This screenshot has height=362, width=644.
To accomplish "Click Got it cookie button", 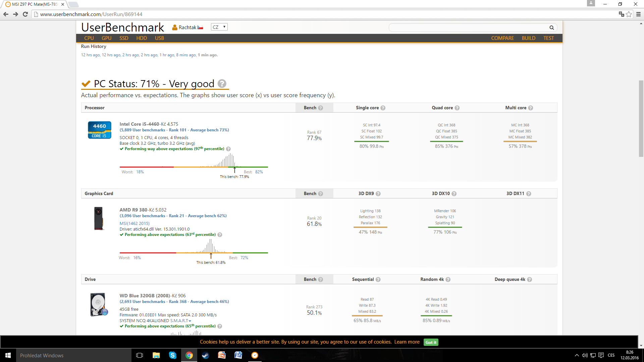I will click(431, 342).
